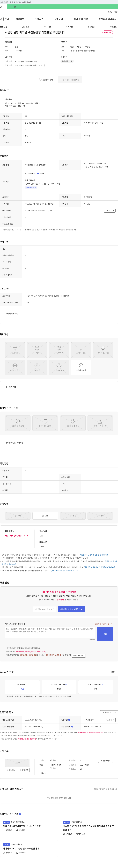This screenshot has height=868, width=118.
Task: Open 지도 보기 beside 구리고용센터
Action: click(x=110, y=720)
